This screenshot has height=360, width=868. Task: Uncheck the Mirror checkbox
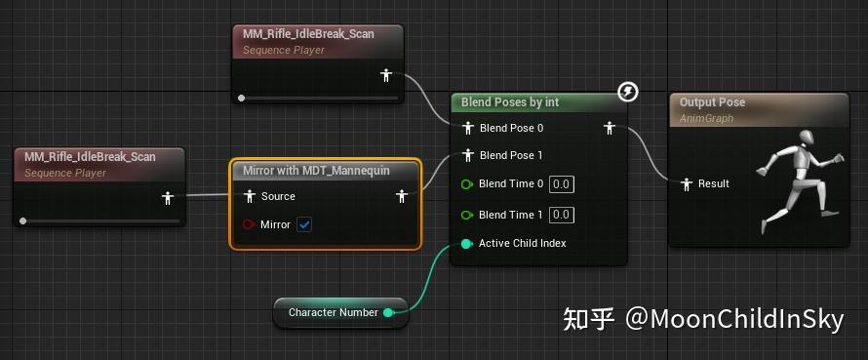tap(304, 224)
